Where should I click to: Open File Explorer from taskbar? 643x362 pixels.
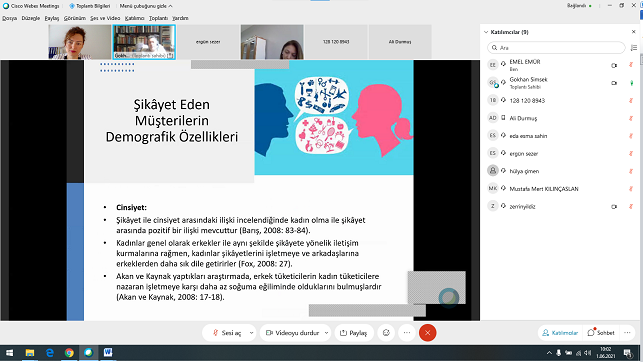[30, 353]
